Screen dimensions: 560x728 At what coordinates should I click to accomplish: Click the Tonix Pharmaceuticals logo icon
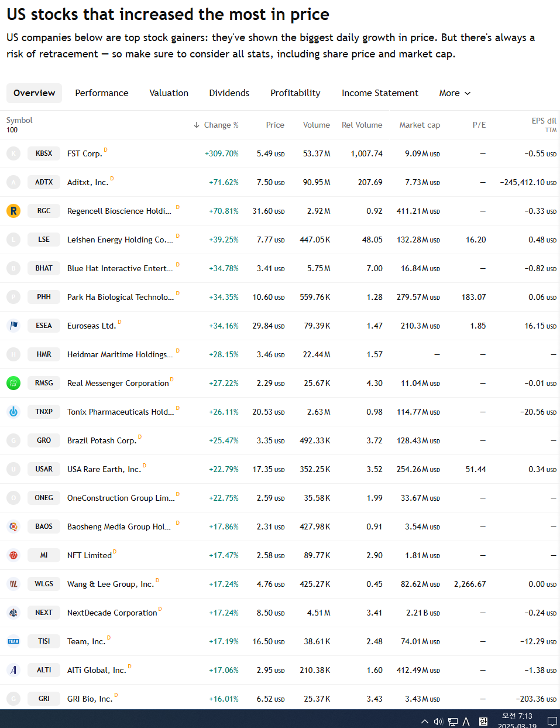pyautogui.click(x=13, y=412)
